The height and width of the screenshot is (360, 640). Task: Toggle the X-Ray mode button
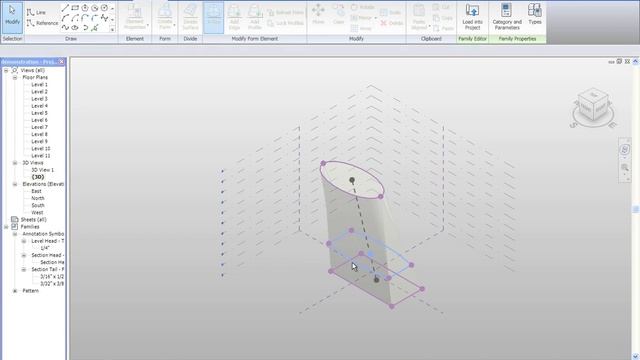coord(213,18)
